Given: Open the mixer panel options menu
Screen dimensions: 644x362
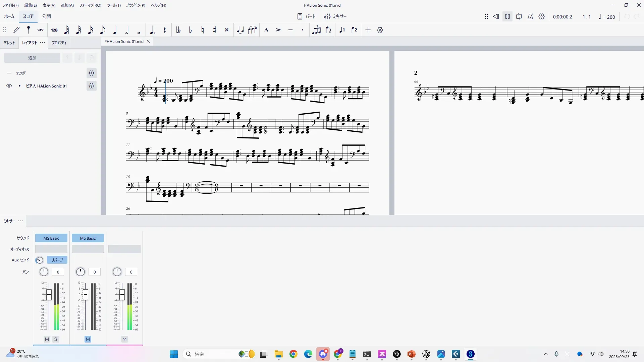Looking at the screenshot, I should click(x=20, y=221).
